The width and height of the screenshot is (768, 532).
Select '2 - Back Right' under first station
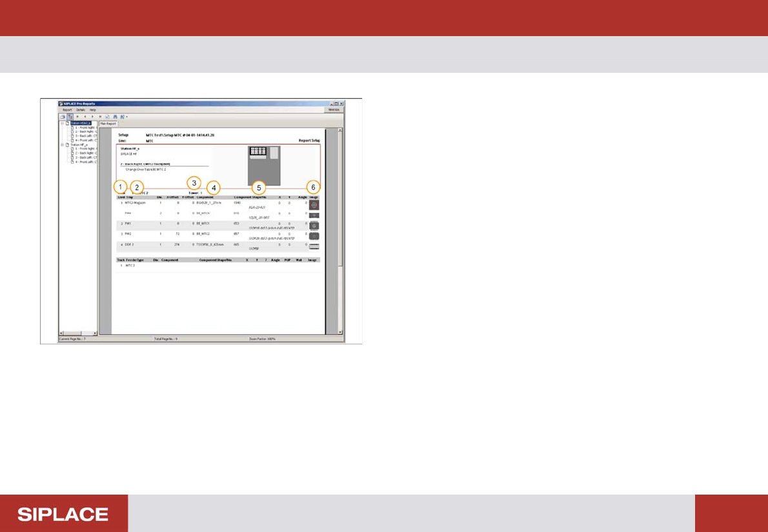(86, 132)
